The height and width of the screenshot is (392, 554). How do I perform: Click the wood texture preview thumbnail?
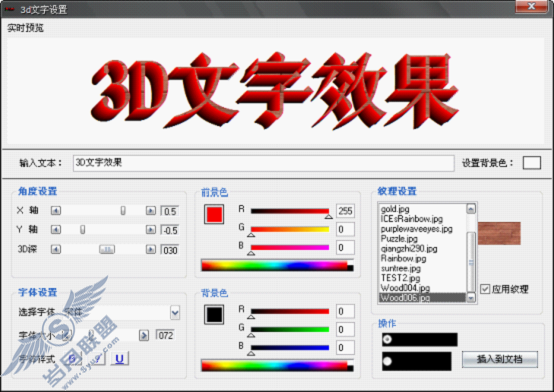click(499, 233)
